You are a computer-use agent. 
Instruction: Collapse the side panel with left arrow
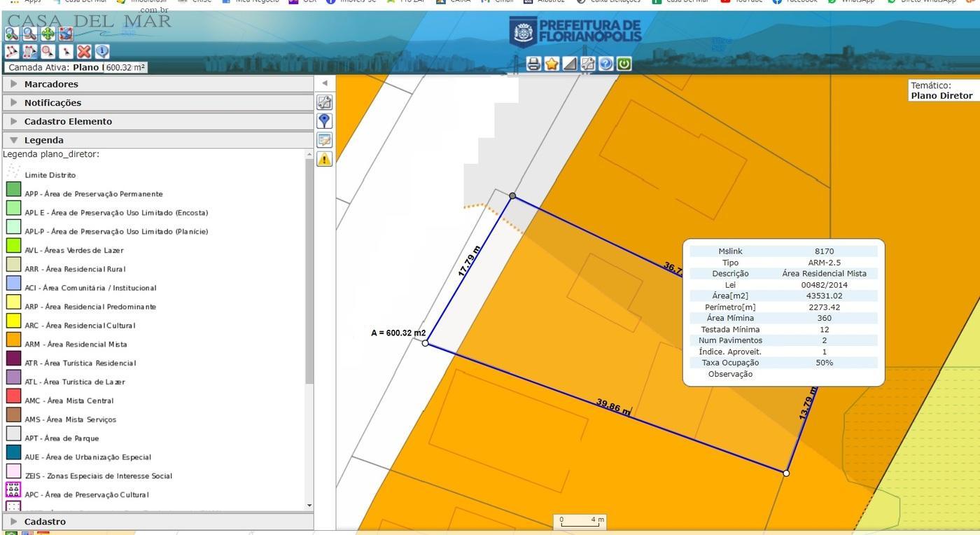pos(324,83)
